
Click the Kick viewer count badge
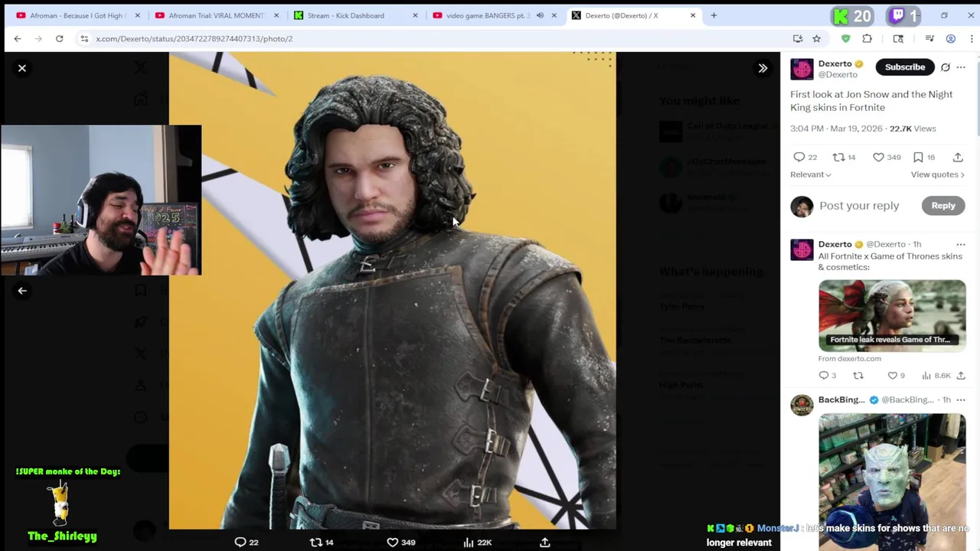852,15
